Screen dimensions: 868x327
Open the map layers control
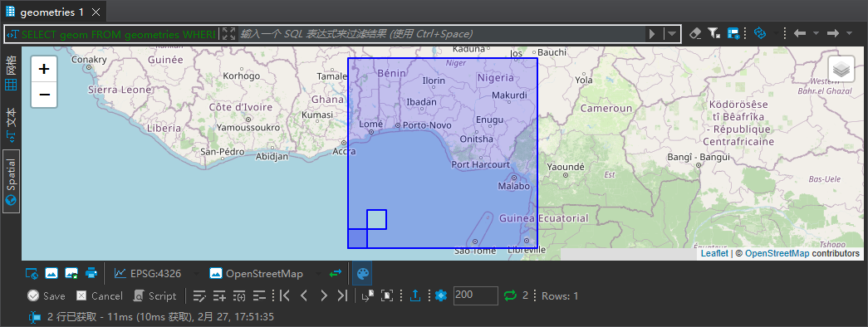(x=841, y=69)
